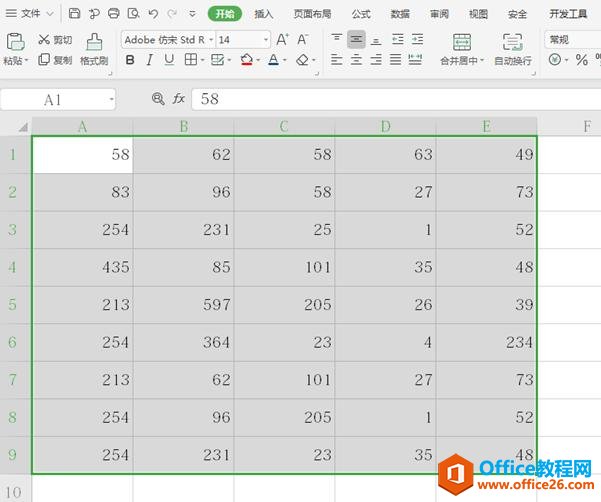Click the decrease indent icon
The width and height of the screenshot is (601, 502).
(x=397, y=39)
